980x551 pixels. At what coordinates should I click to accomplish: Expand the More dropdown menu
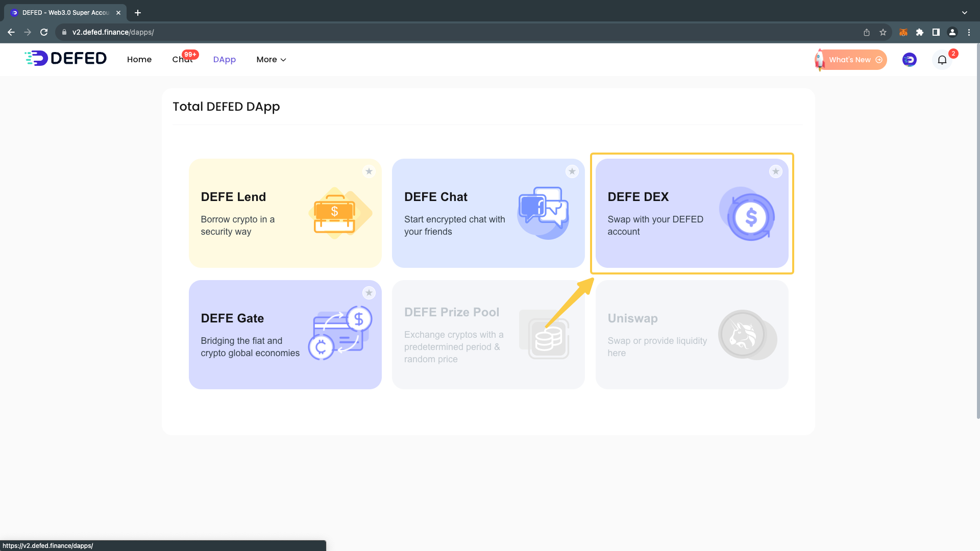[x=271, y=60]
